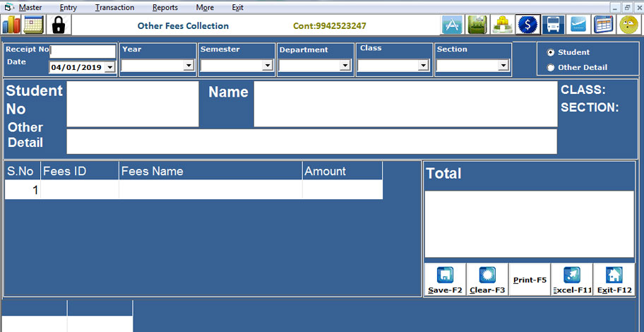Select the blue dollar sign icon

pos(527,25)
